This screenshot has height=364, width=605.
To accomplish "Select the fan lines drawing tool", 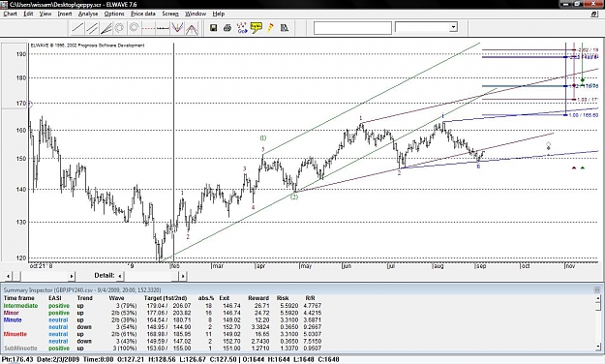I will [106, 28].
